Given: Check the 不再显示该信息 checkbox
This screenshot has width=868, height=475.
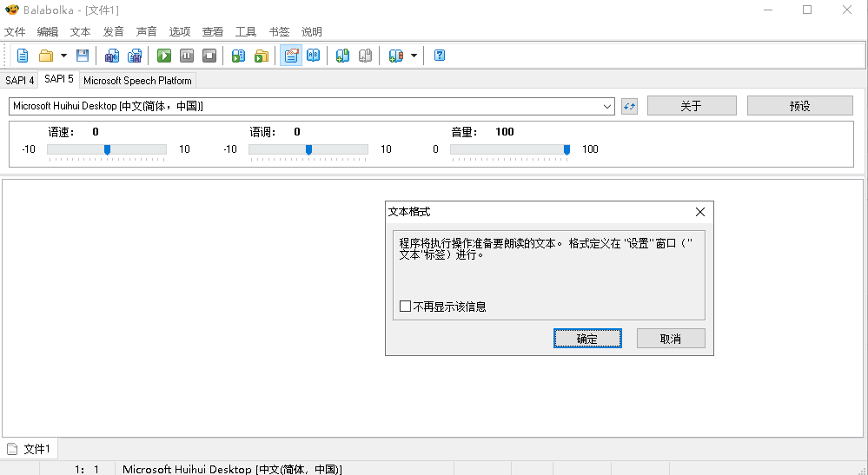Looking at the screenshot, I should pos(405,307).
